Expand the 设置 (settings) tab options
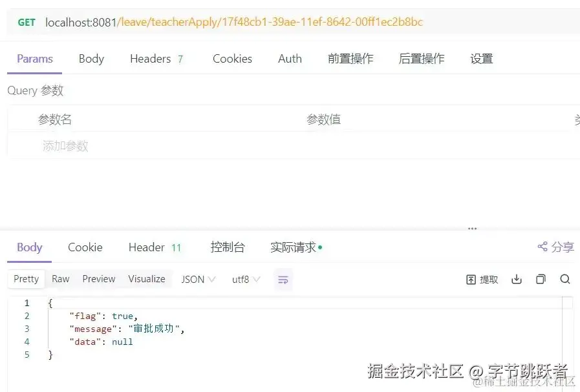Image resolution: width=580 pixels, height=392 pixels. [x=481, y=58]
